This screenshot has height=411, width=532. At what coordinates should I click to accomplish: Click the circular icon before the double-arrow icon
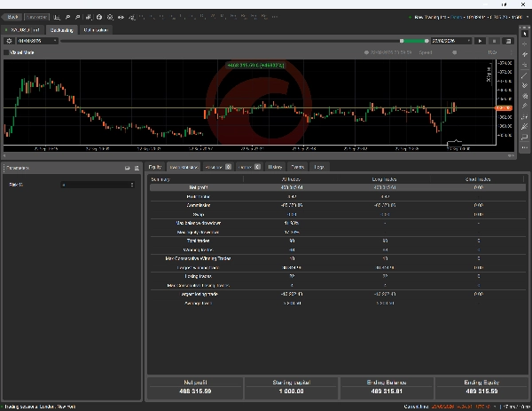[110, 17]
